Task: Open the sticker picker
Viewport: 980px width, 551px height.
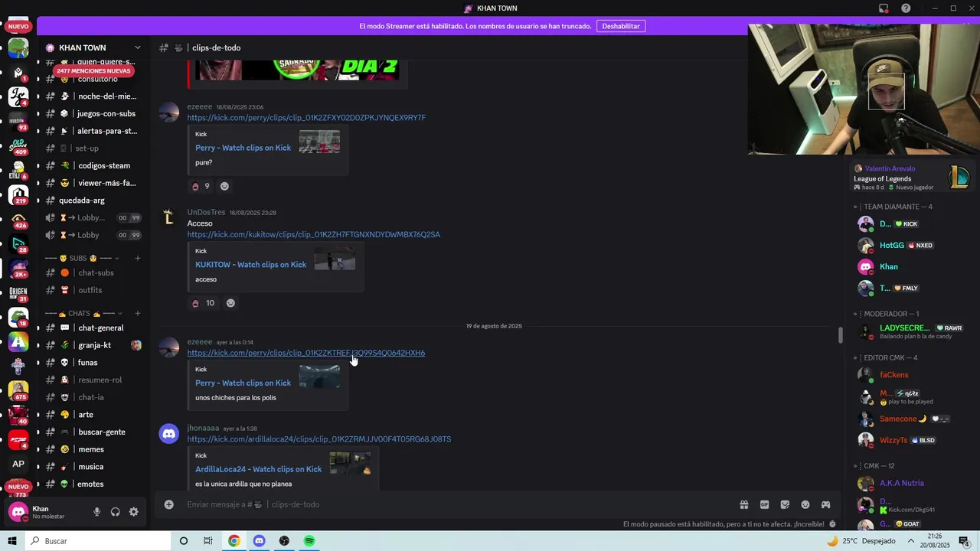Action: click(x=785, y=504)
